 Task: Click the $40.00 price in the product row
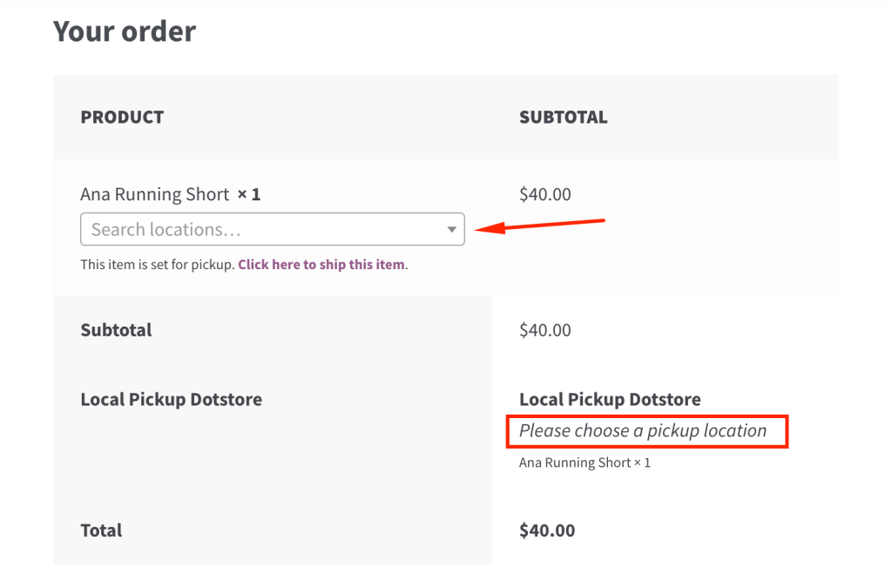pyautogui.click(x=545, y=194)
